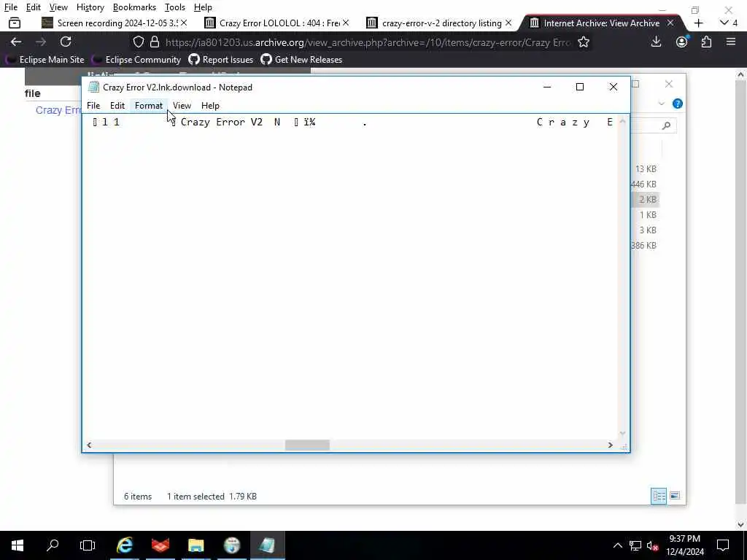This screenshot has width=747, height=560.
Task: Open Notepad's View menu
Action: 182,105
